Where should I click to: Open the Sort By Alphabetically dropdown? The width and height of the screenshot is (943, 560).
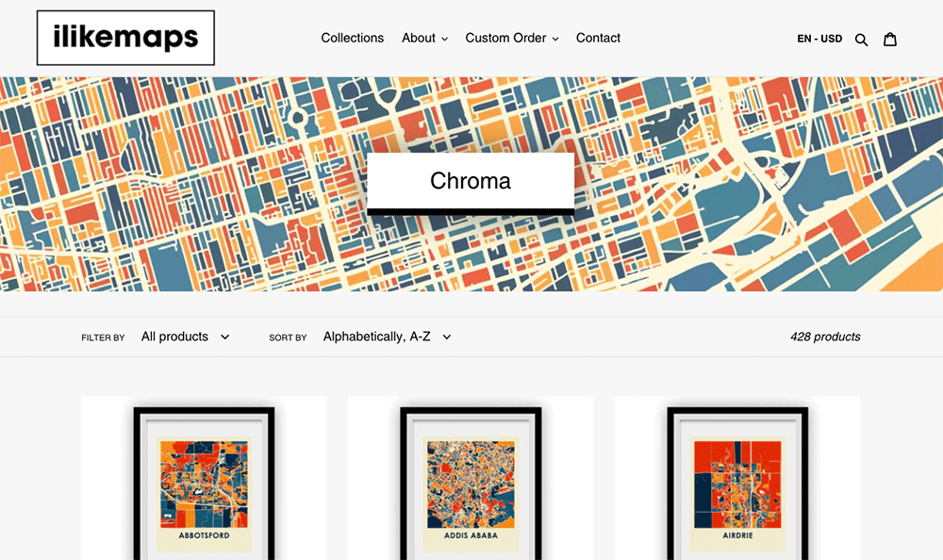click(387, 337)
